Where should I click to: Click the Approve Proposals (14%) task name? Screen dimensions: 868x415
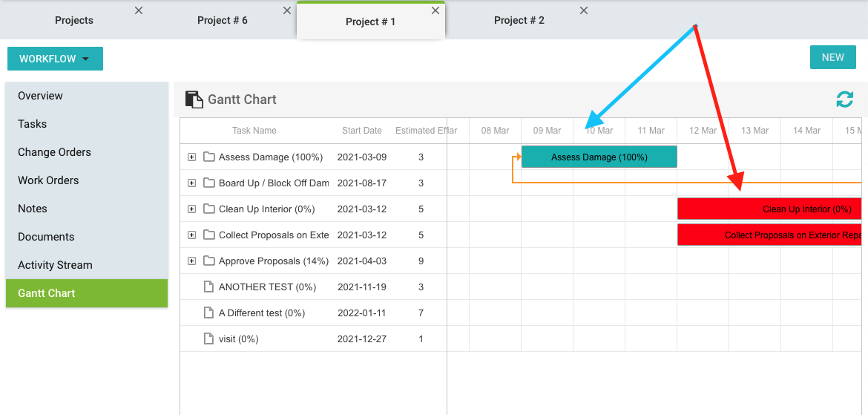[x=274, y=261]
